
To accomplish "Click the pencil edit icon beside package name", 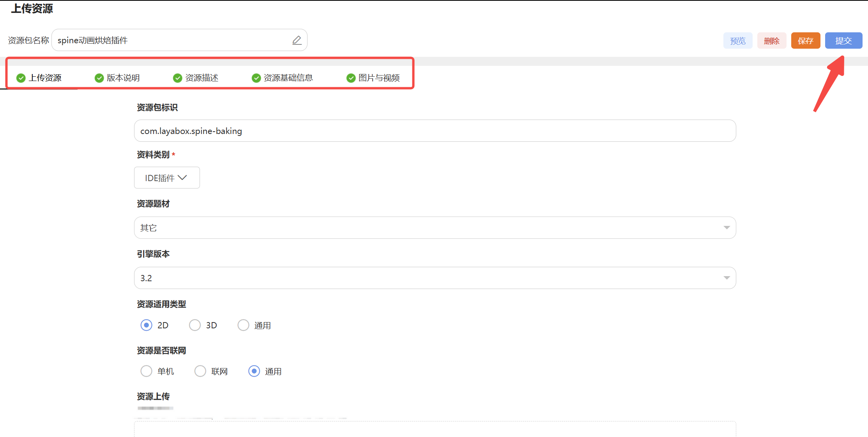I will point(297,40).
